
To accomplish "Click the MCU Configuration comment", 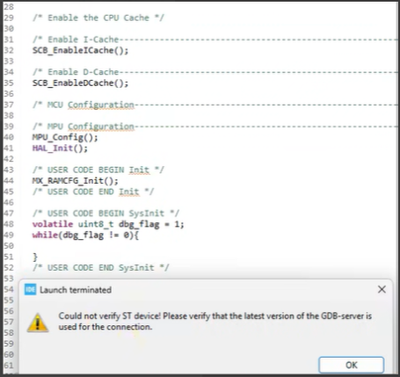I will [83, 105].
